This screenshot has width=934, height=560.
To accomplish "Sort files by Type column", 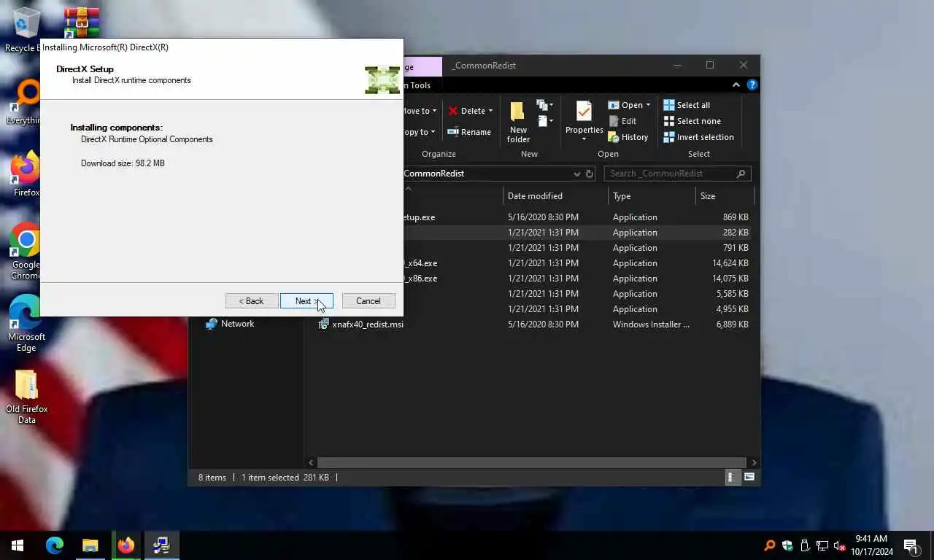I will (x=652, y=196).
